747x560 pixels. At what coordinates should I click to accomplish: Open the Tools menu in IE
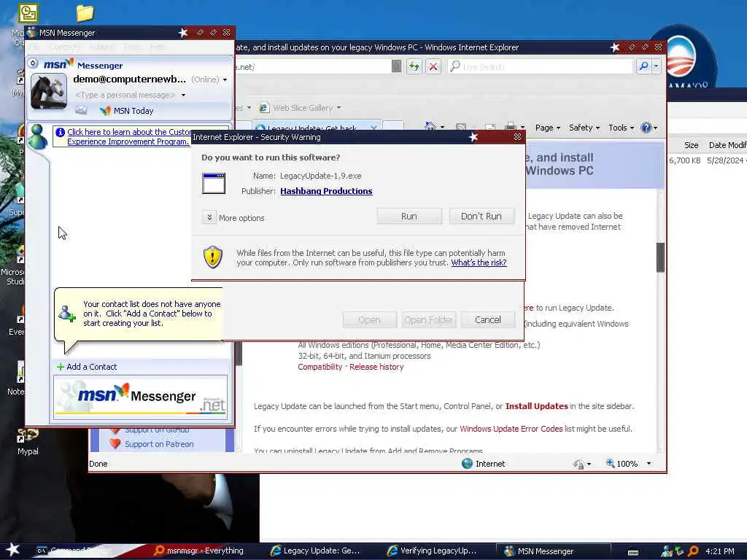click(x=622, y=128)
